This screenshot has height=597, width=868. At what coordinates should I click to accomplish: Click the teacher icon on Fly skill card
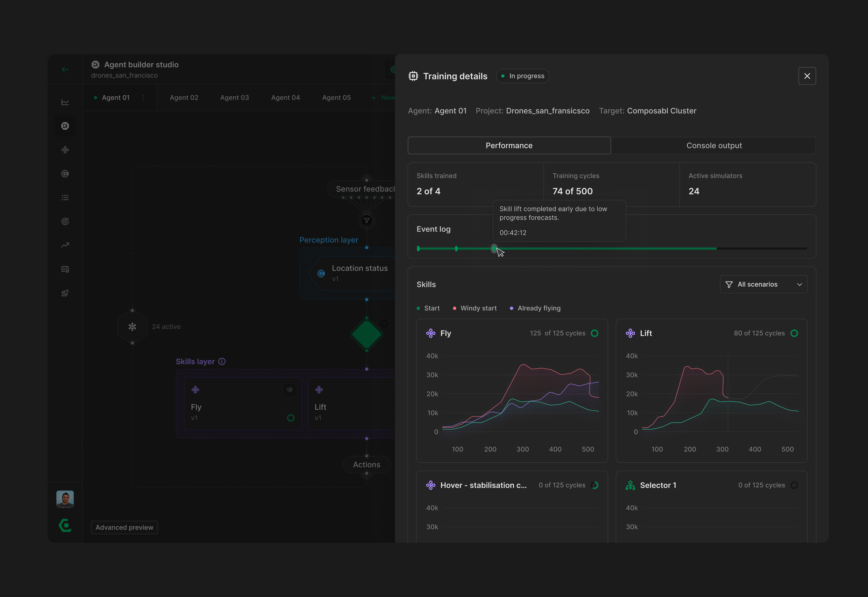[x=290, y=390]
